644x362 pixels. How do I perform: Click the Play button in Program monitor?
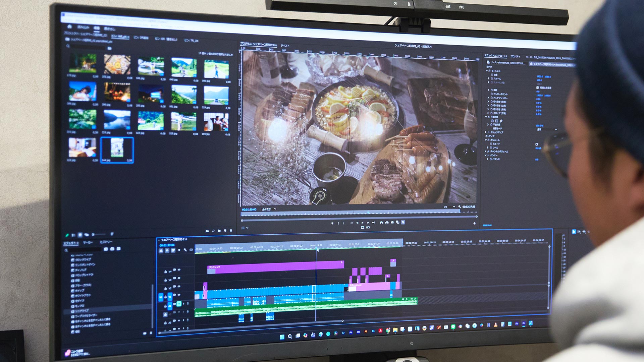click(362, 223)
